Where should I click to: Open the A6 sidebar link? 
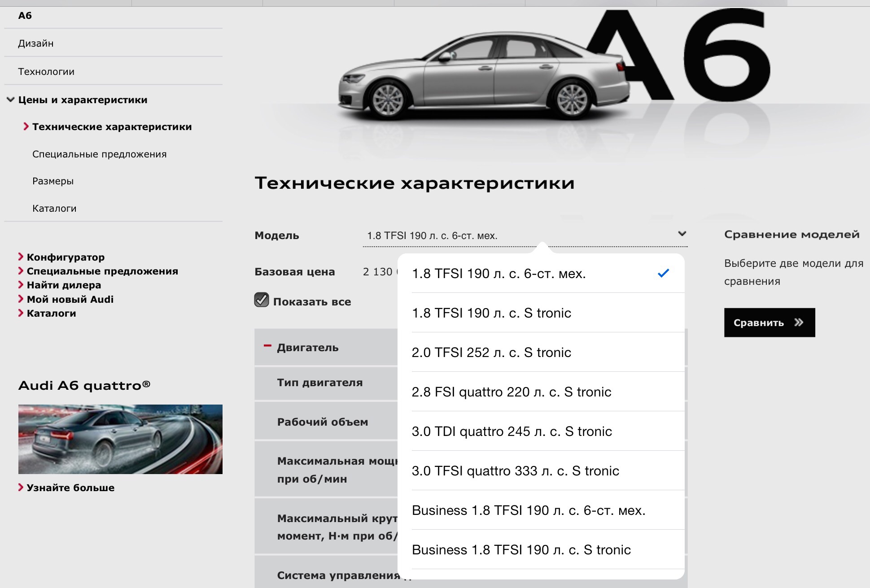coord(25,16)
